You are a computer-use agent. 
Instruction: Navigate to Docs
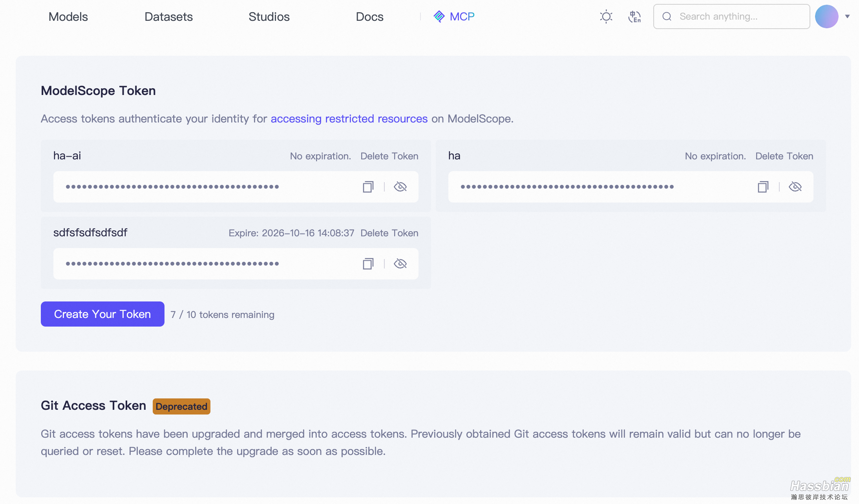tap(369, 16)
